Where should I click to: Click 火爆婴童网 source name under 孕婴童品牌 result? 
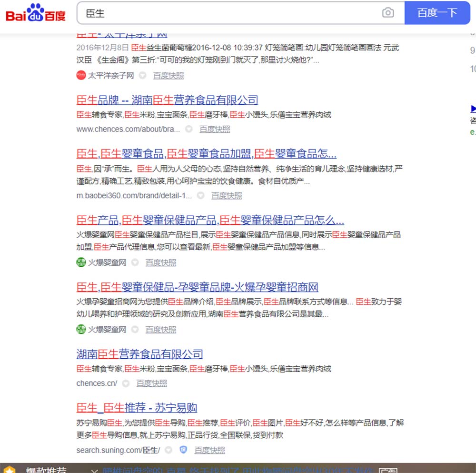click(x=107, y=330)
